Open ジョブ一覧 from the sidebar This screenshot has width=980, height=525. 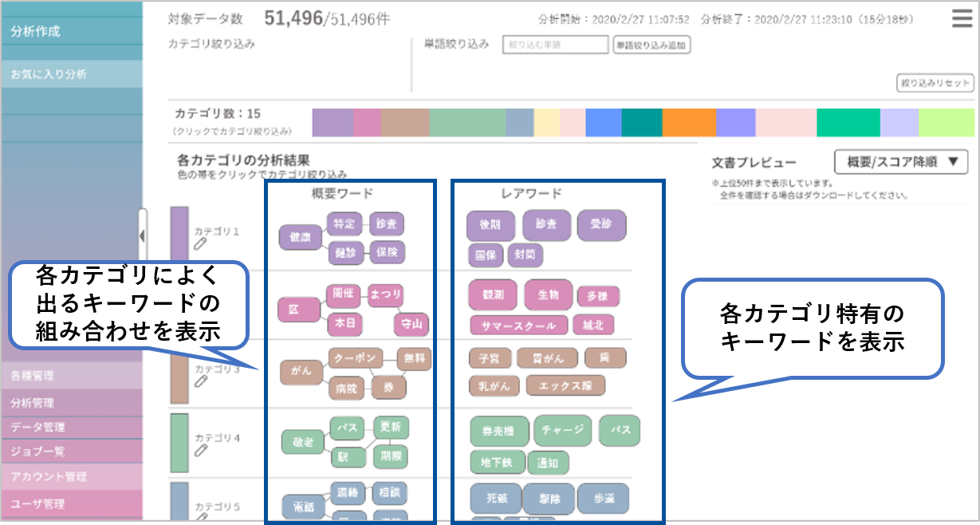click(72, 451)
